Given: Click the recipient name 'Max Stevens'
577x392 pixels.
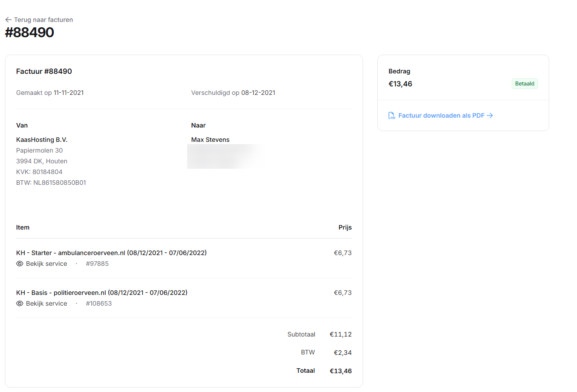Looking at the screenshot, I should (x=210, y=140).
